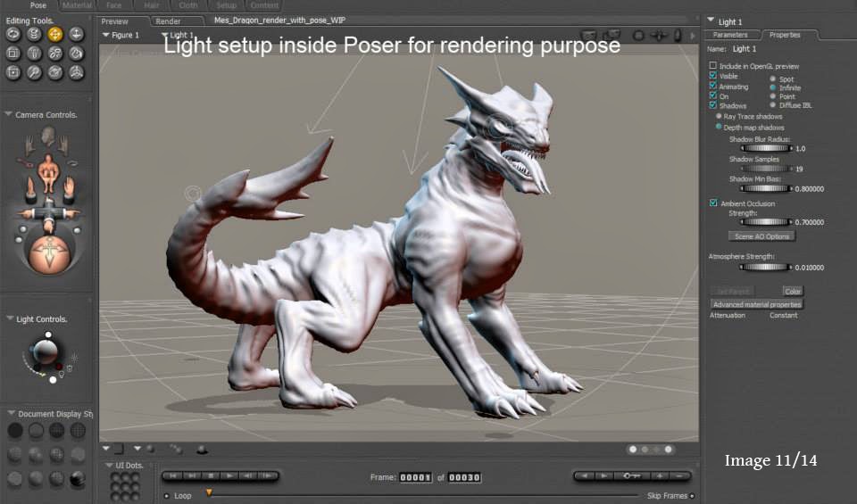Select the View Magnifier tool
The width and height of the screenshot is (857, 504).
pyautogui.click(x=34, y=72)
